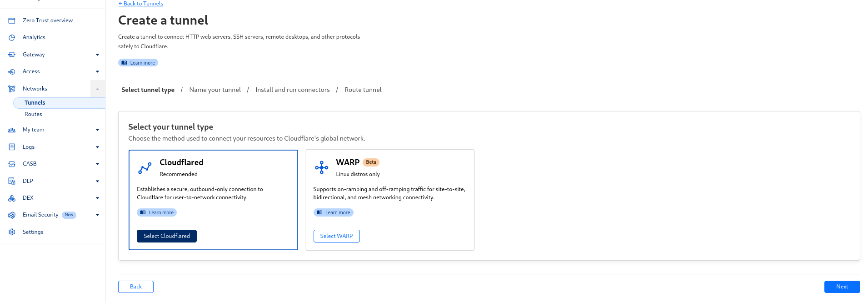Click the Gateway sidebar icon
This screenshot has width=868, height=303.
pyautogui.click(x=12, y=55)
